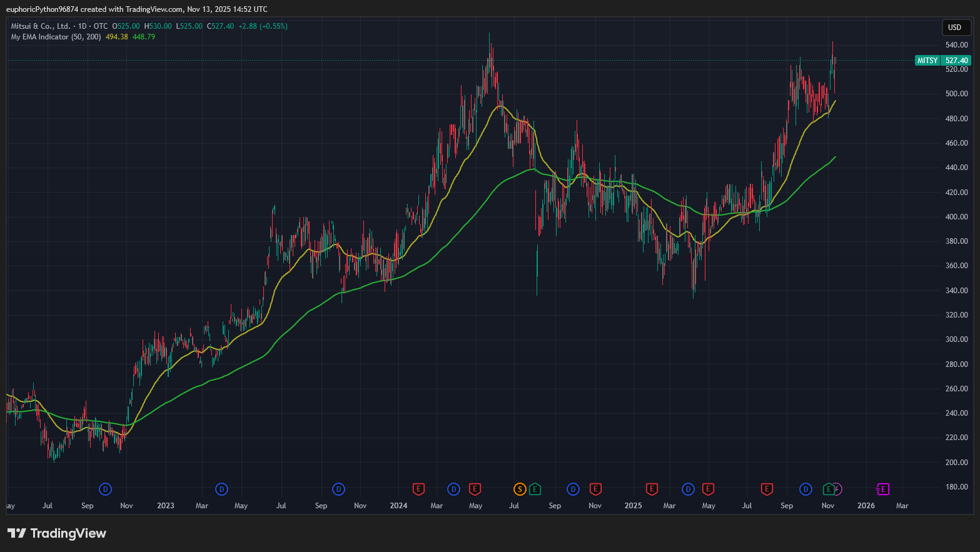Click the 180.00 price axis label

click(x=956, y=487)
